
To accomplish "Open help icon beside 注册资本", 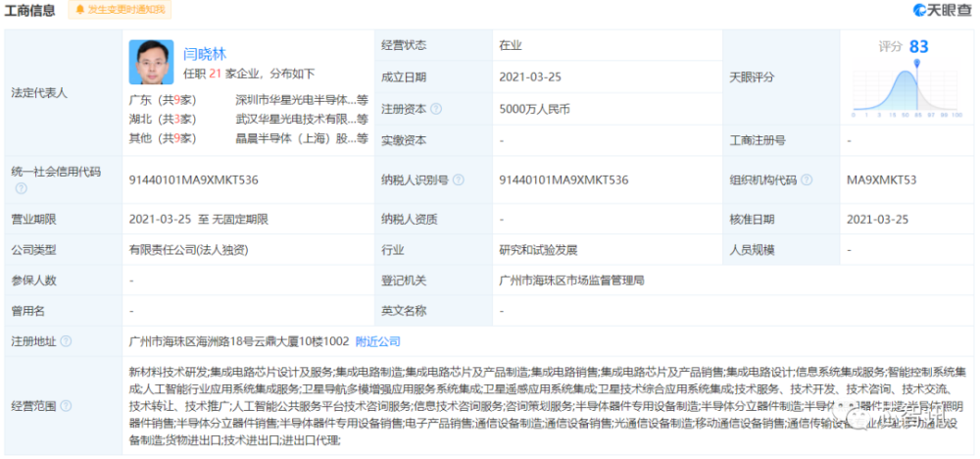I will click(x=436, y=109).
